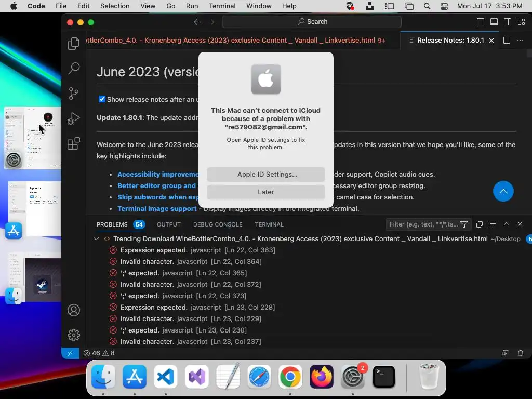The width and height of the screenshot is (532, 399).
Task: Click the Search command center field
Action: coord(312,22)
